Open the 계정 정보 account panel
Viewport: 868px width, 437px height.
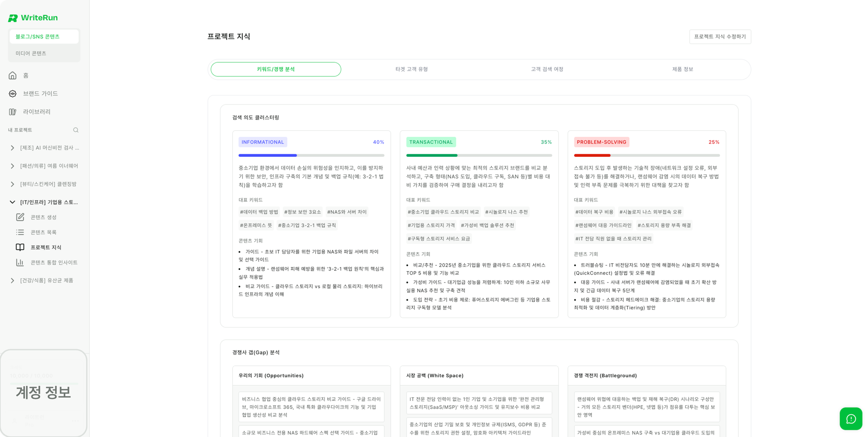(44, 392)
